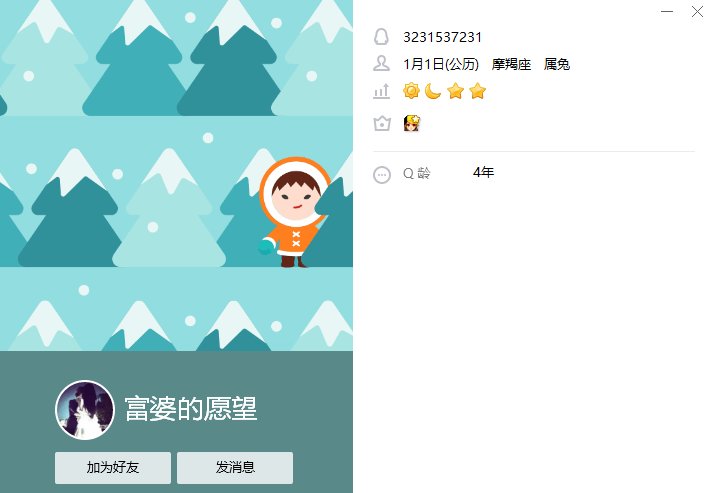
Task: Click the sun level badge
Action: (x=411, y=91)
